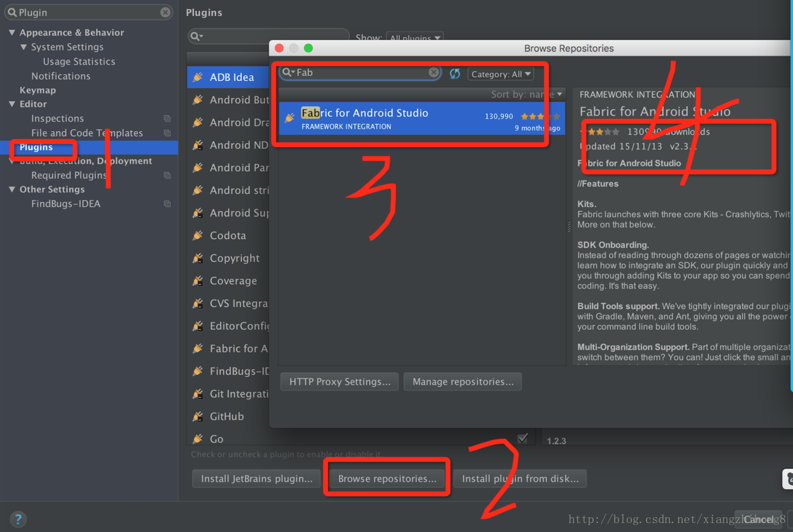Click the plug icon of Copyright

tap(198, 258)
